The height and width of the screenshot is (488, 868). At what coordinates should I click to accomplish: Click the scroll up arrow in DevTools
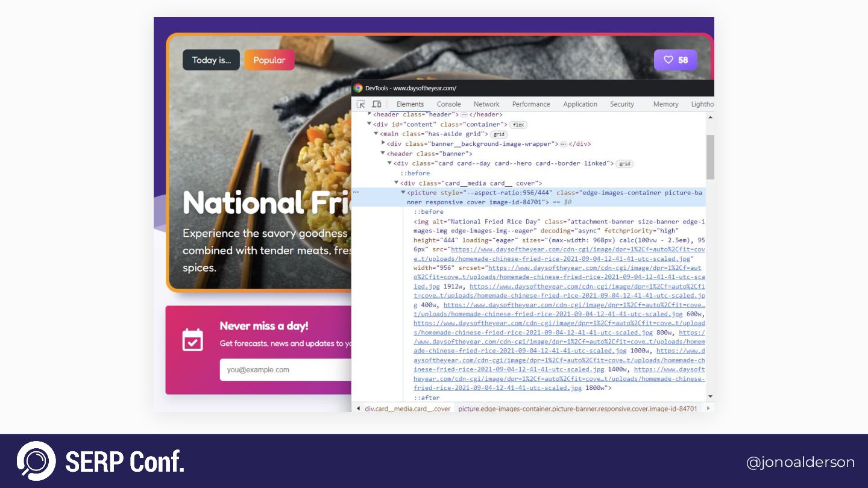pos(710,117)
